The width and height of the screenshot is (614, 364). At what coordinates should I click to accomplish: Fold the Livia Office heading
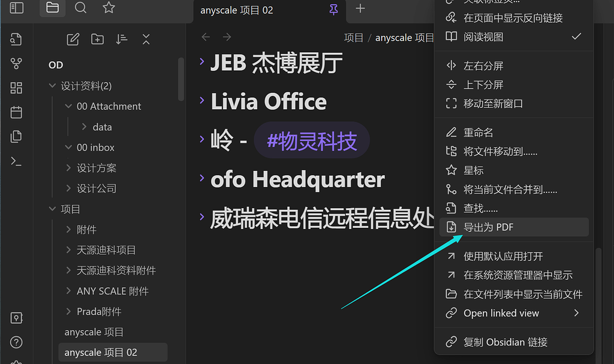tap(201, 100)
